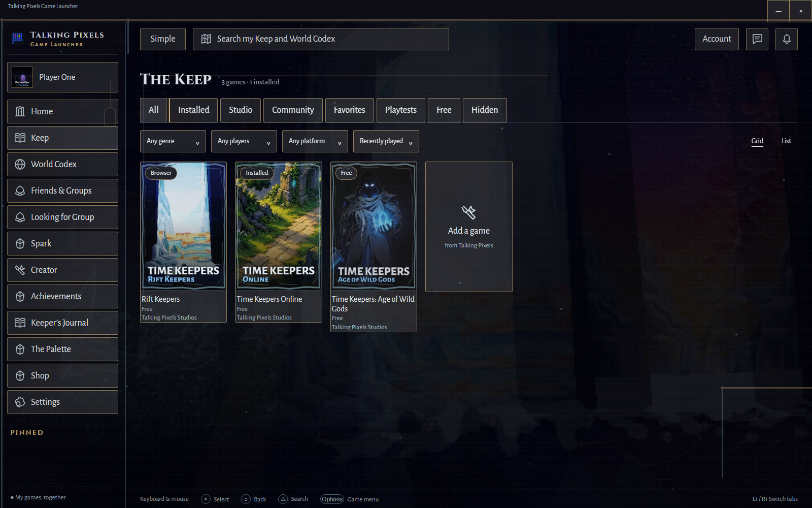Open notifications bell icon

[x=787, y=39]
